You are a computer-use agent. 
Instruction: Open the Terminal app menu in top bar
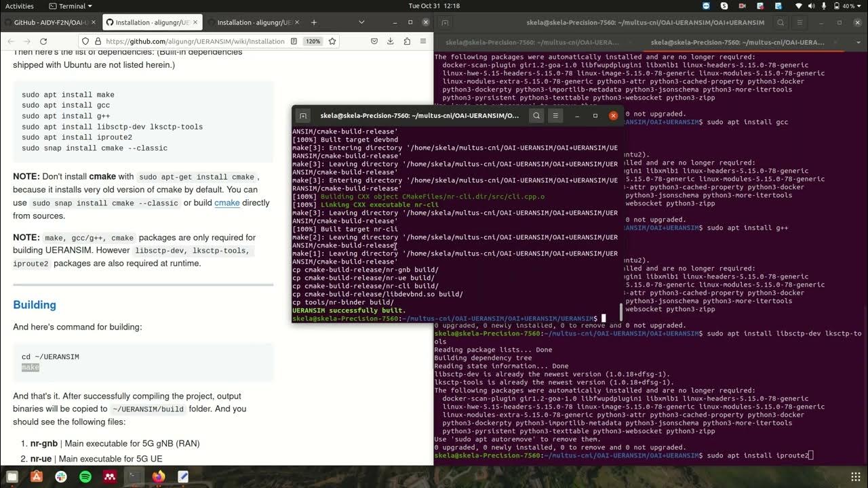pyautogui.click(x=71, y=5)
